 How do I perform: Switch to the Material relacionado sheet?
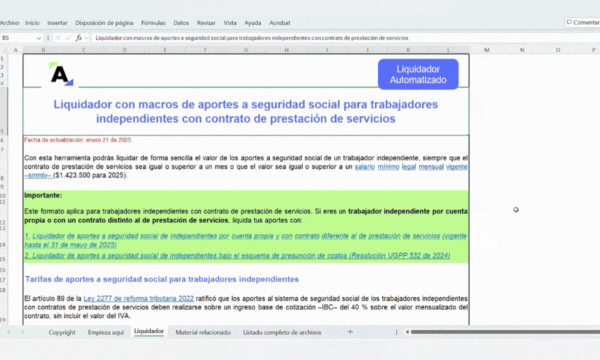pos(203,332)
